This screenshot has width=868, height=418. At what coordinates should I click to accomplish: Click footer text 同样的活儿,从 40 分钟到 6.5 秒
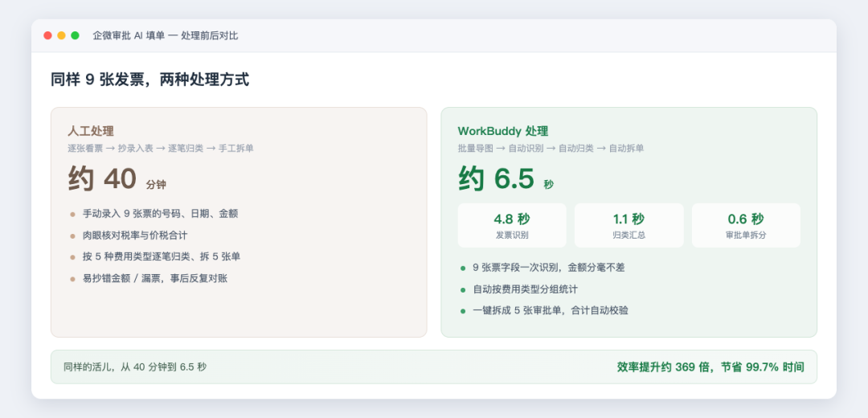coord(135,367)
